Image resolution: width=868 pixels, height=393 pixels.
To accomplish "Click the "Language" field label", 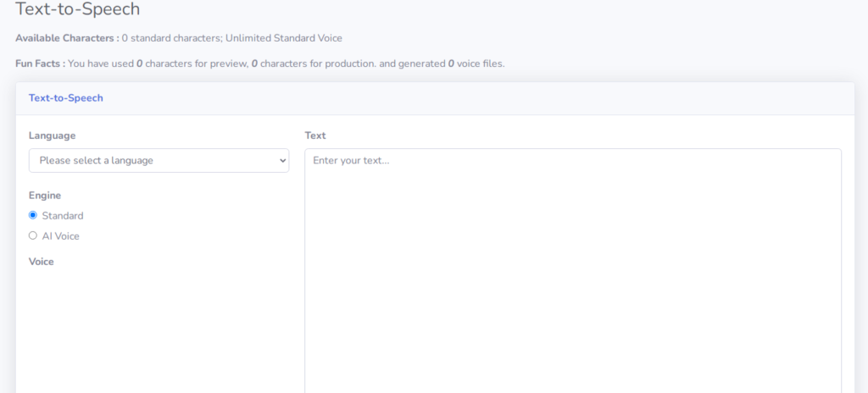I will pyautogui.click(x=52, y=136).
